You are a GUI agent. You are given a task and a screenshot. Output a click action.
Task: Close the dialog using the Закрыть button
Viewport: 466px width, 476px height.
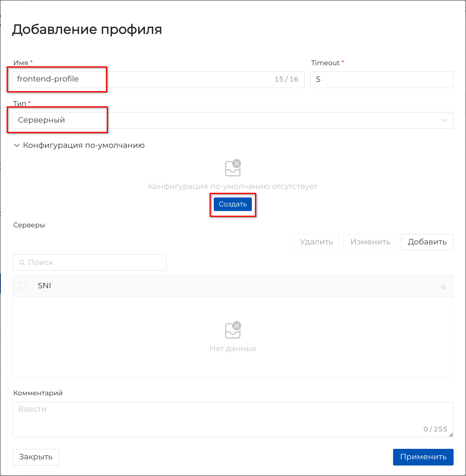tap(36, 457)
